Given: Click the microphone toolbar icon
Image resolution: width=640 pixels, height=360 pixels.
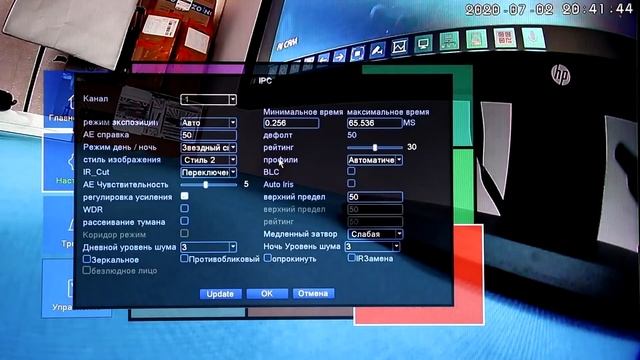Looking at the screenshot, I should point(533,38).
